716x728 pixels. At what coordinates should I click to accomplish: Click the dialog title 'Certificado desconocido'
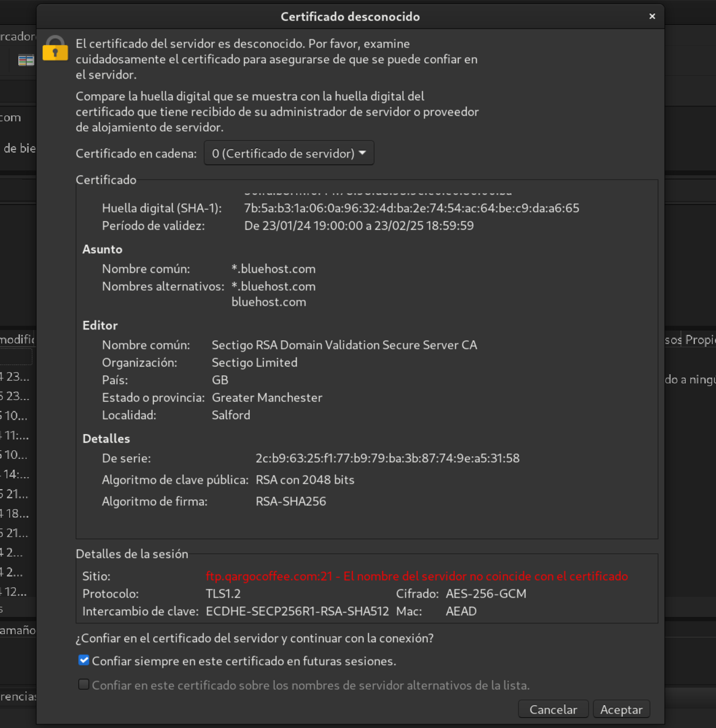350,17
